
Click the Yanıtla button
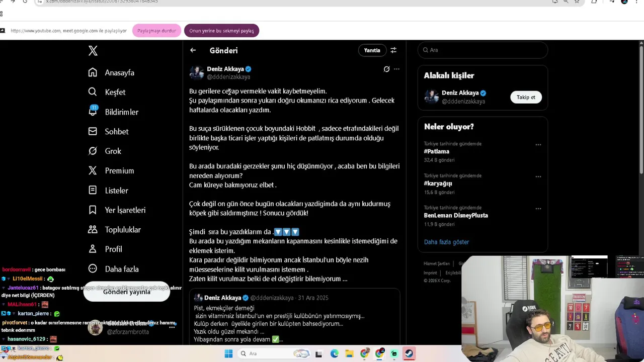[372, 50]
